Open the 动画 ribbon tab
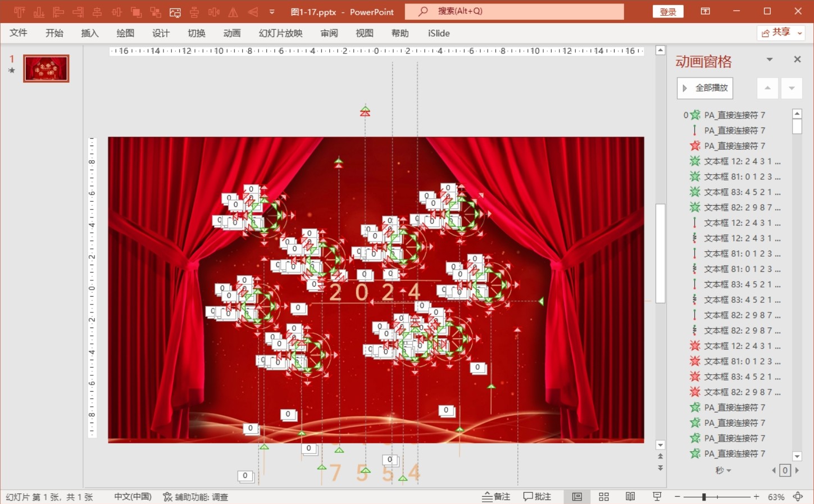This screenshot has width=814, height=504. (231, 33)
